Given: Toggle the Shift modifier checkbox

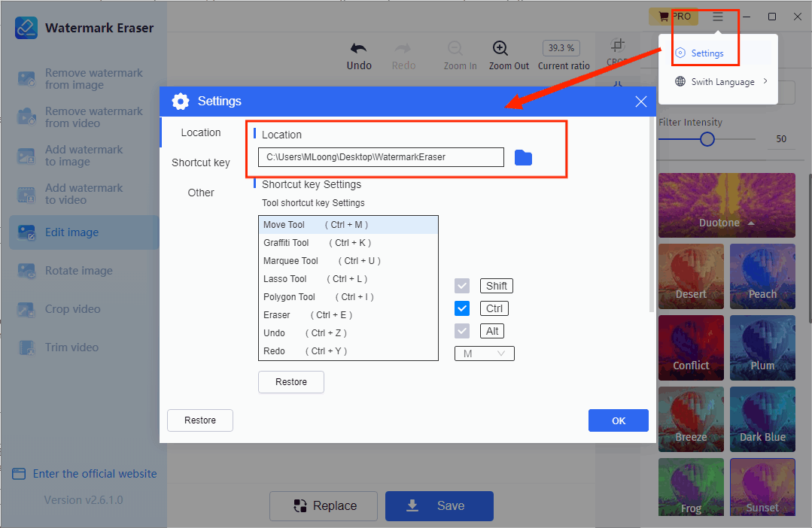Looking at the screenshot, I should click(x=462, y=286).
